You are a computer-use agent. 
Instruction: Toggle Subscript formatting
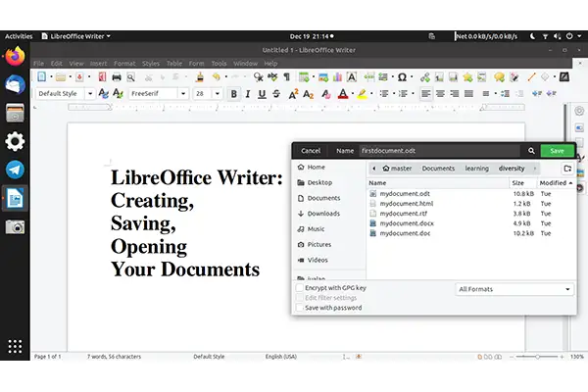pyautogui.click(x=309, y=94)
